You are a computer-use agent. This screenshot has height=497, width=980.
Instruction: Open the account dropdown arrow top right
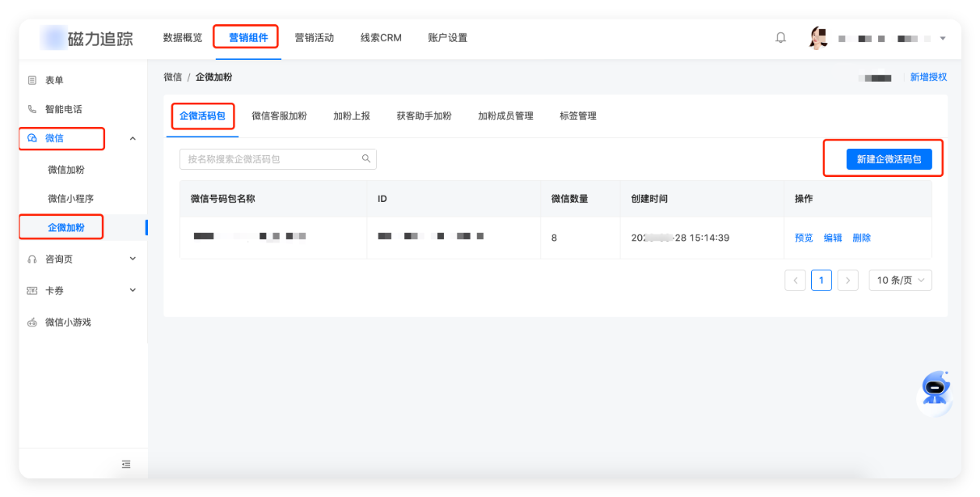pyautogui.click(x=943, y=37)
